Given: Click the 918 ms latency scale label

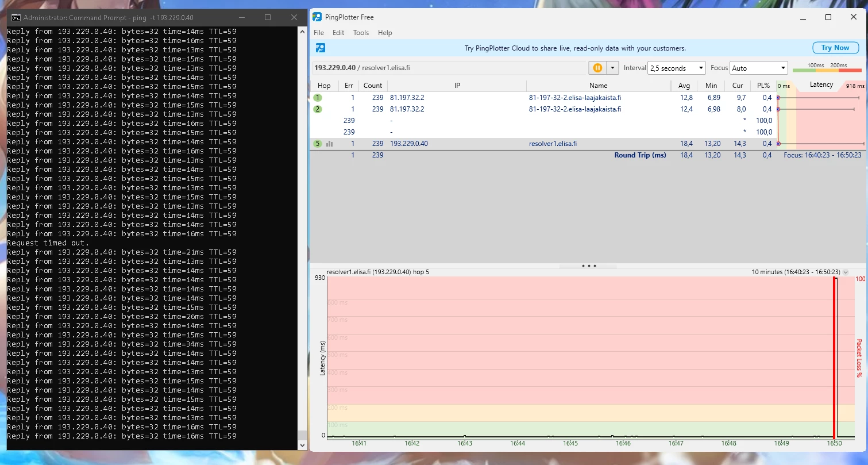Looking at the screenshot, I should click(855, 86).
